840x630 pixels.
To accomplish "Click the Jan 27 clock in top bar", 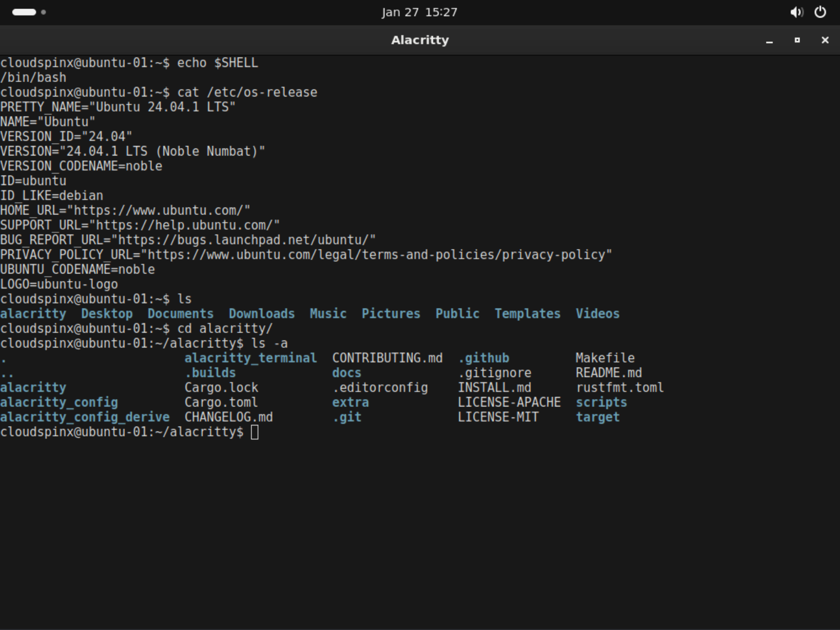I will [x=419, y=12].
